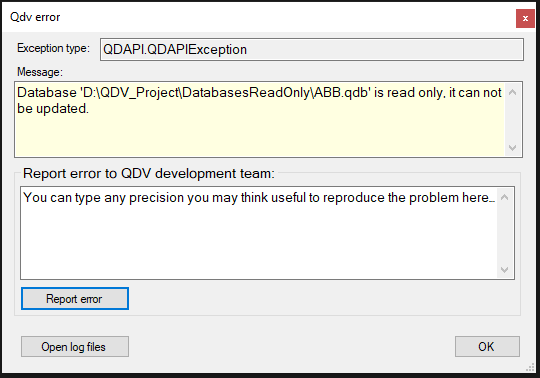Send report with Report error button
Viewport: 540px width, 378px height.
pyautogui.click(x=75, y=298)
